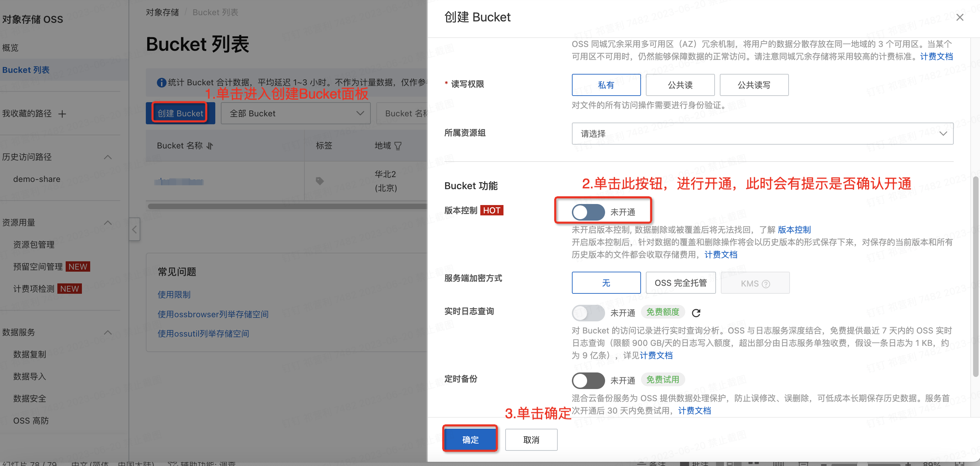Click the sidebar collapse arrow handle

point(134,229)
